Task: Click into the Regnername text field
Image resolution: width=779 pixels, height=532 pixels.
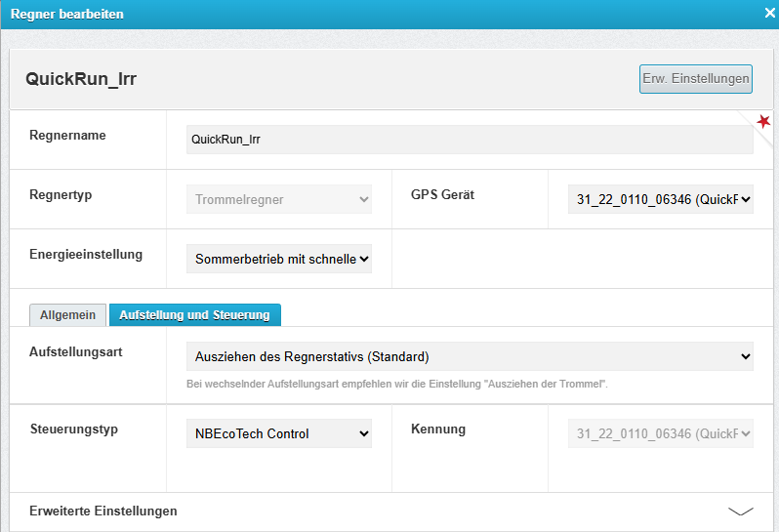Action: (x=469, y=140)
